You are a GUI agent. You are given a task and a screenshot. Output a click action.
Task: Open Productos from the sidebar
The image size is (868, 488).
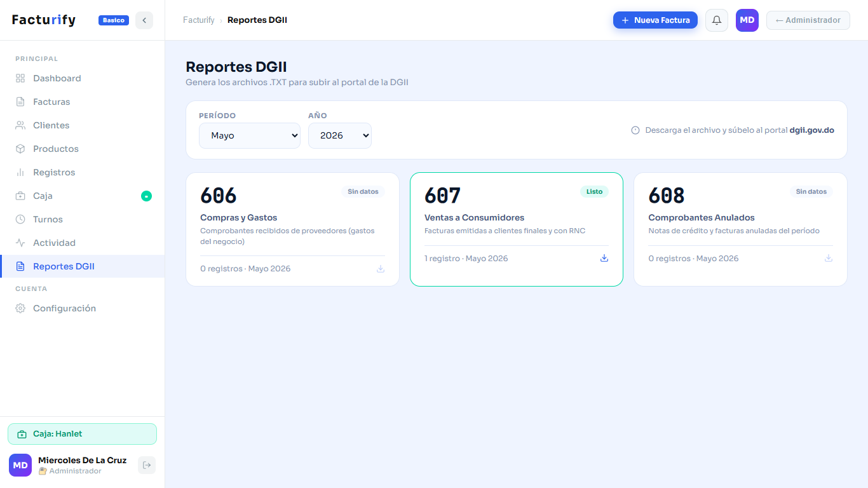point(83,149)
